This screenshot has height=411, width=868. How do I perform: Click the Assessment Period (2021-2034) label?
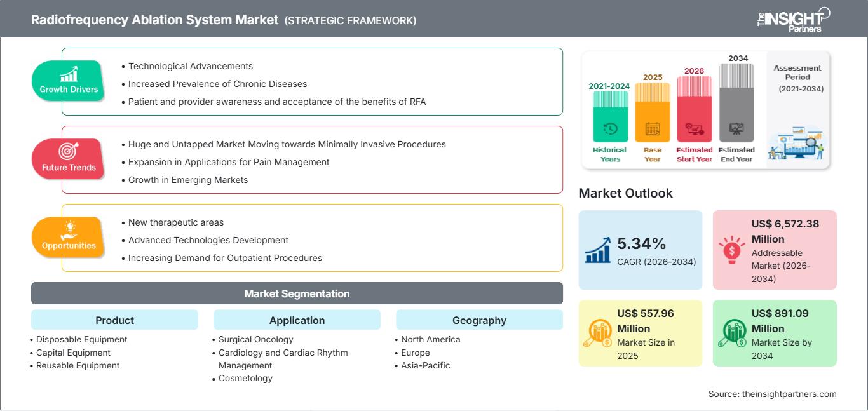pos(798,78)
